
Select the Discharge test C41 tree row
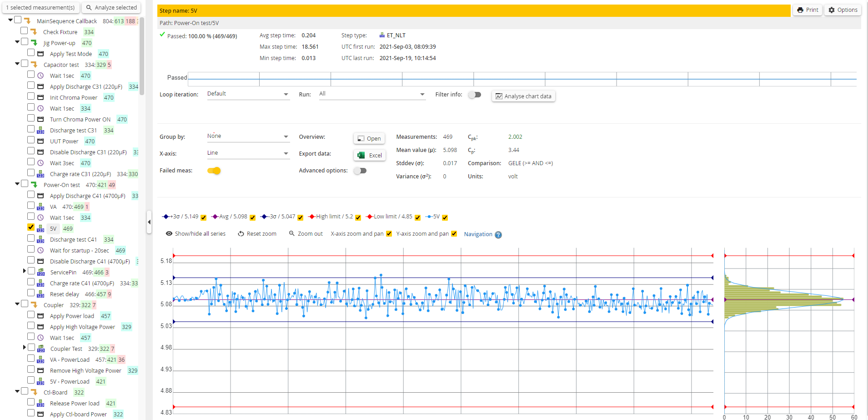[x=73, y=240]
